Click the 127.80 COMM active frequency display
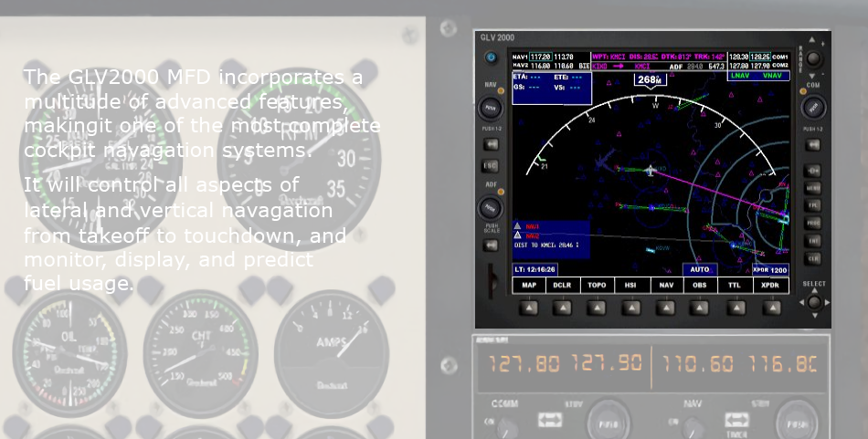The image size is (868, 439). [x=524, y=363]
